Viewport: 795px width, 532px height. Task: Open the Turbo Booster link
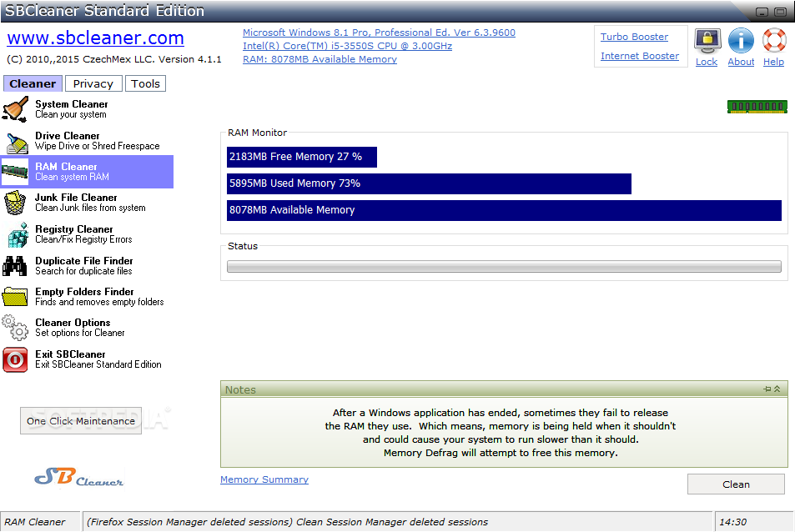634,37
